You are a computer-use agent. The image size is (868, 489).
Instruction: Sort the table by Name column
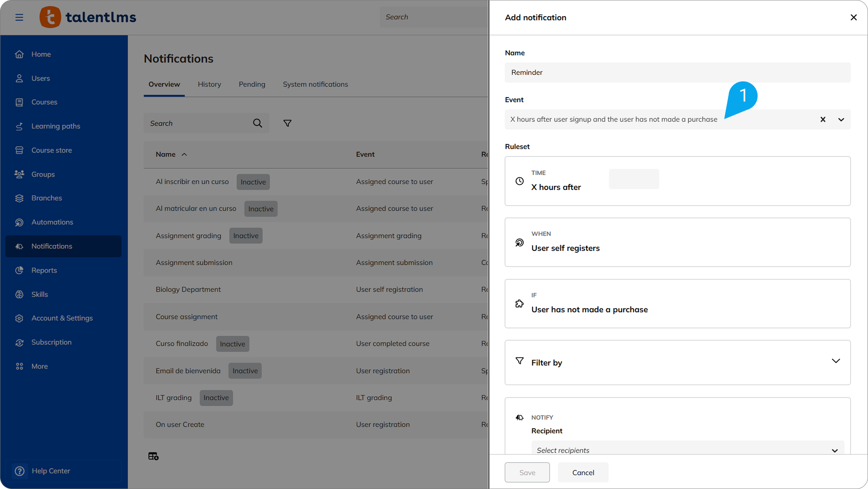tap(171, 154)
